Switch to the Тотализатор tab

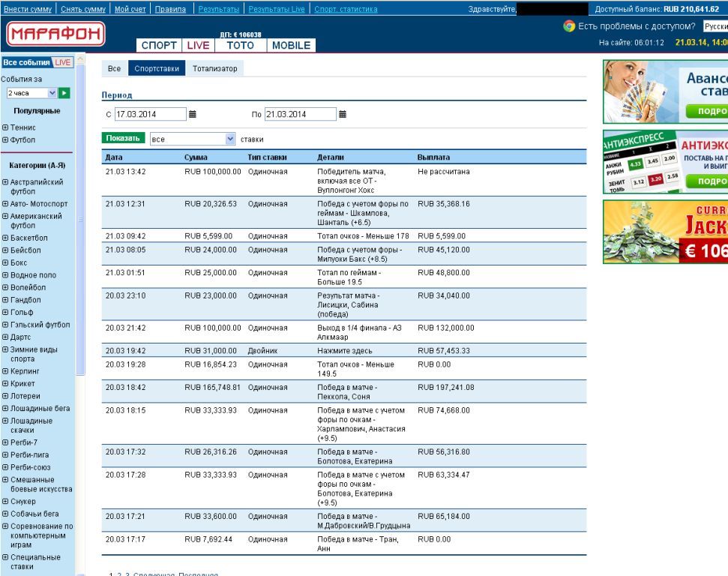(x=215, y=68)
